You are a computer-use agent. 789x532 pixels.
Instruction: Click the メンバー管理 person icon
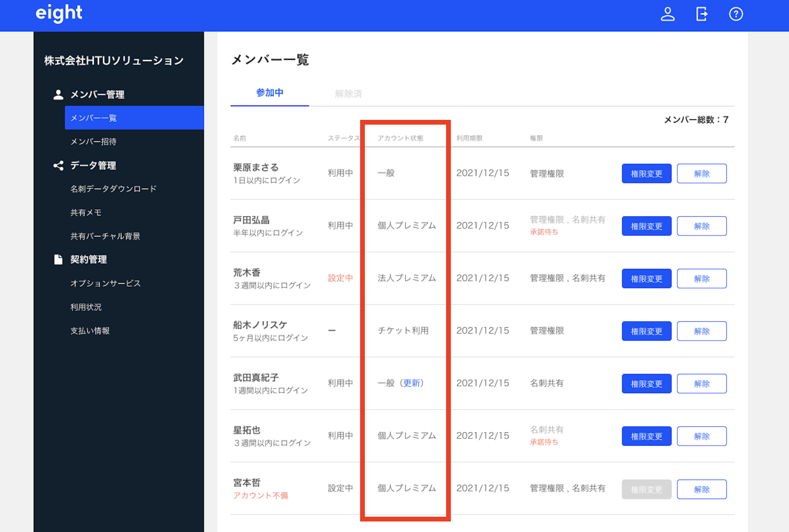58,95
